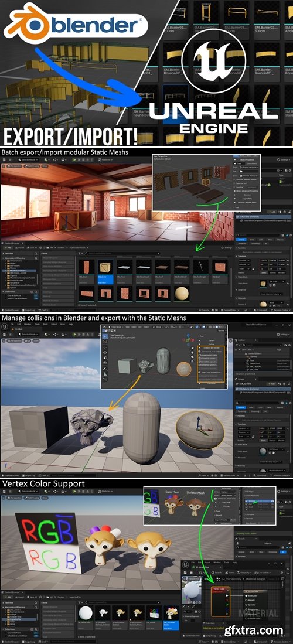Click the Add button in SM_Sphere details panel
This screenshot has width=293, height=644.
point(272,384)
